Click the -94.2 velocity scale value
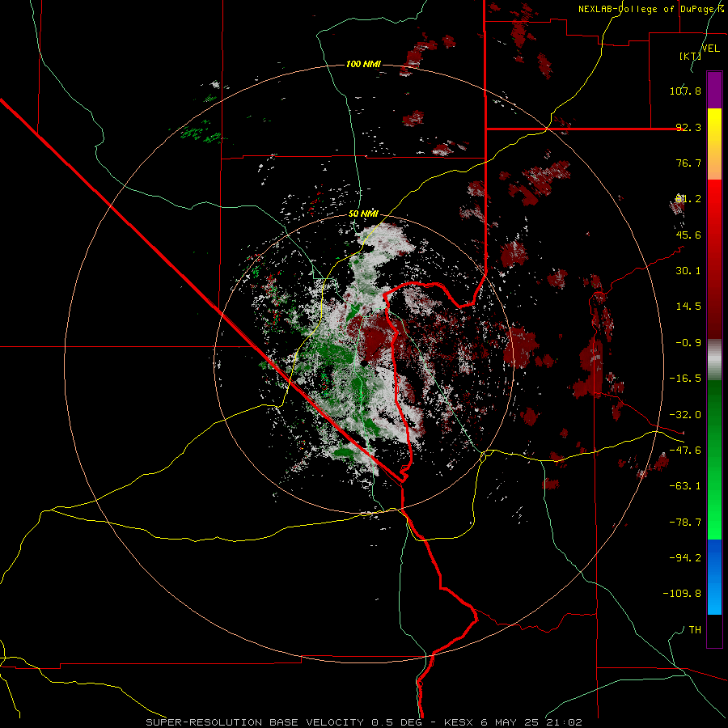The height and width of the screenshot is (728, 728). 685,558
